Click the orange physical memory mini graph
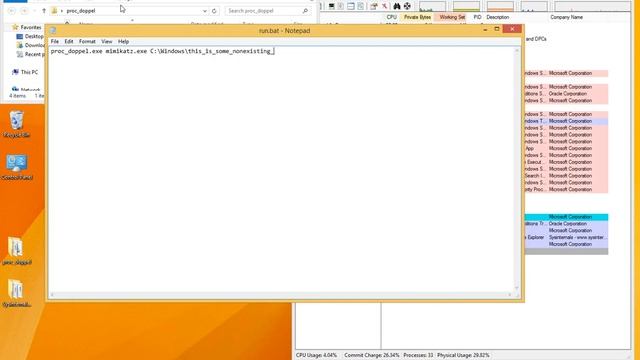The height and width of the screenshot is (360, 640). tap(500, 6)
